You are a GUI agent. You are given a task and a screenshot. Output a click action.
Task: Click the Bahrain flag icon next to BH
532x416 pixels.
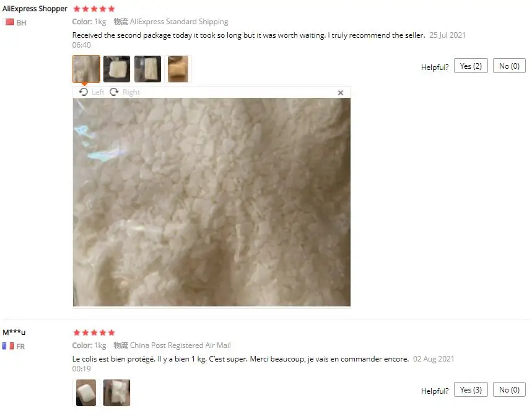[x=8, y=22]
